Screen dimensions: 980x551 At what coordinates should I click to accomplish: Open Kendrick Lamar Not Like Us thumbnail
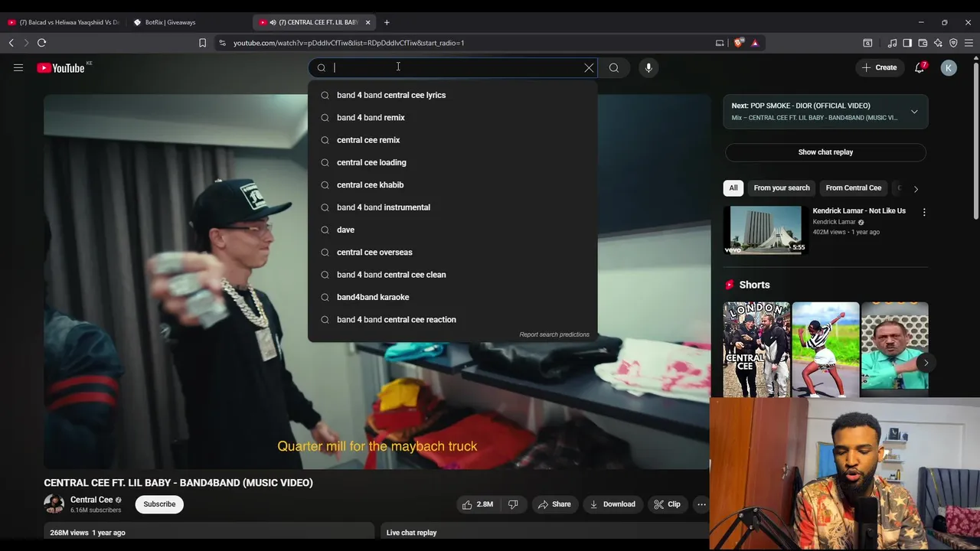766,230
